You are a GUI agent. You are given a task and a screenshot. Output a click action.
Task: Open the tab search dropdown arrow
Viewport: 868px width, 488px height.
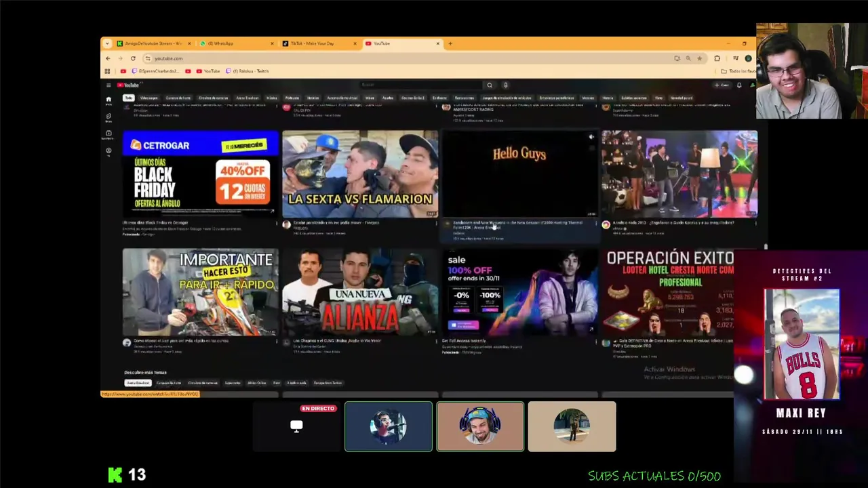pyautogui.click(x=107, y=43)
